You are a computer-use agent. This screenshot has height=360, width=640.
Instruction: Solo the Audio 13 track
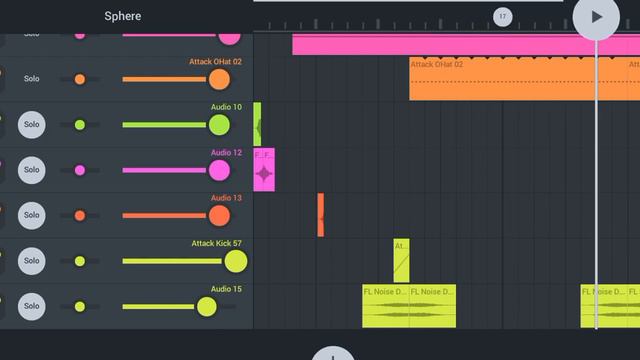point(31,215)
